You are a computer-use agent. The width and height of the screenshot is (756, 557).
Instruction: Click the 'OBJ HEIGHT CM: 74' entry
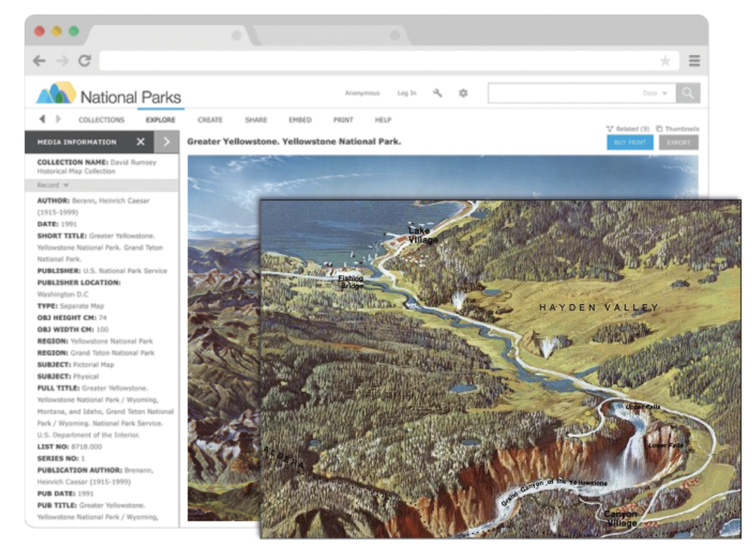tap(72, 317)
